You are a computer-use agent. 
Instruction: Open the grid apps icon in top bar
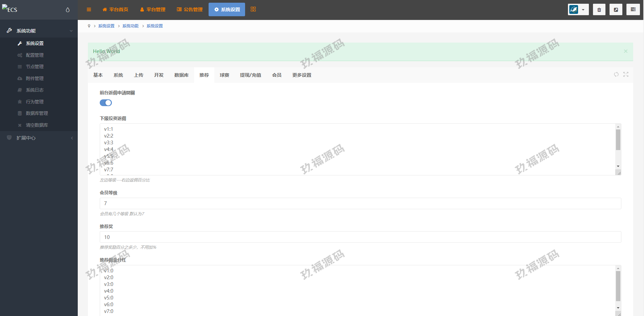point(253,9)
